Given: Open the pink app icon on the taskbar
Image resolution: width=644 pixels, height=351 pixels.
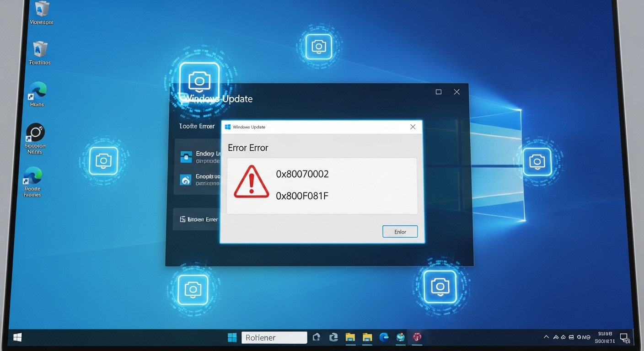Looking at the screenshot, I should [x=417, y=337].
